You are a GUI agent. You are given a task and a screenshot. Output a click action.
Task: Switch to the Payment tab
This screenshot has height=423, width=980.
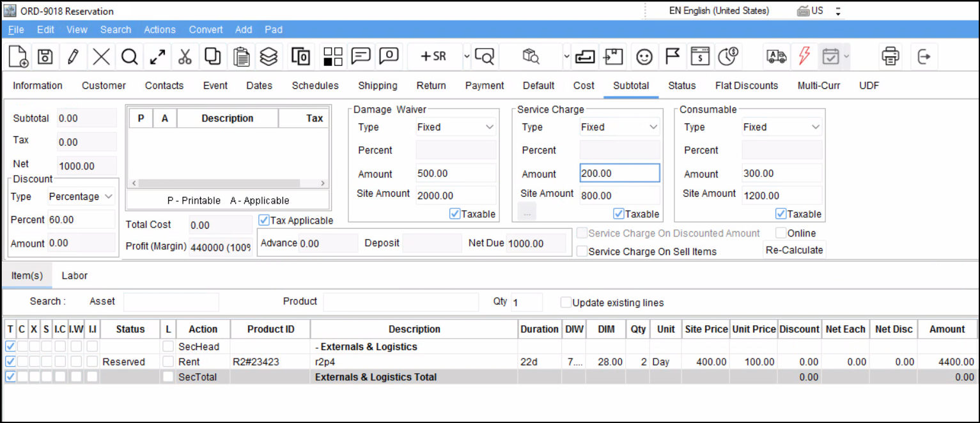(x=485, y=86)
